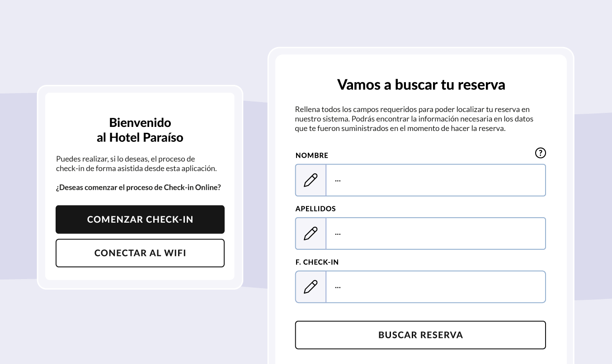Click the NOMBRE field label

[312, 155]
